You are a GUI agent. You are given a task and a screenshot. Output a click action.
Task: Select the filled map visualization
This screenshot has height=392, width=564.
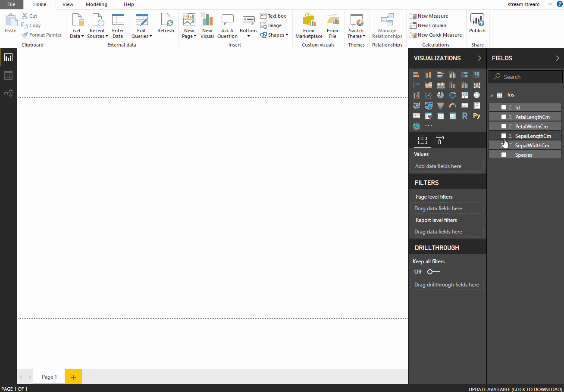(416, 106)
